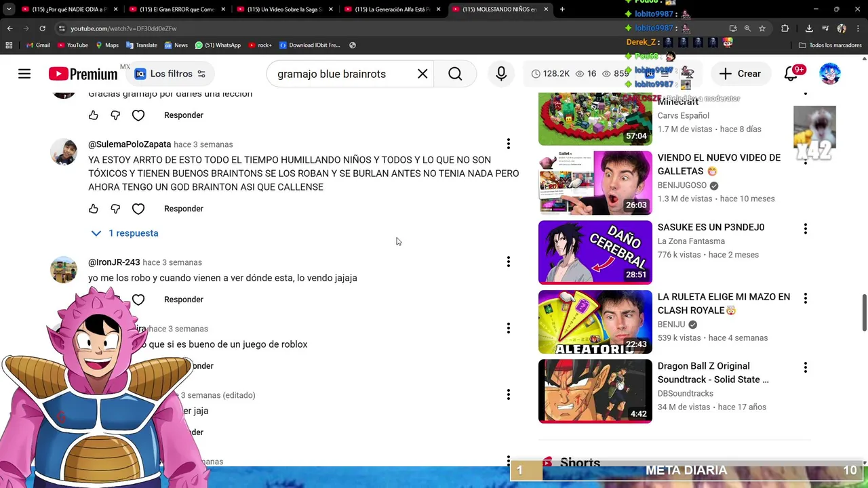Open 'SASUKE ES UN P3NDEJ0' video thumbnail

click(x=595, y=252)
